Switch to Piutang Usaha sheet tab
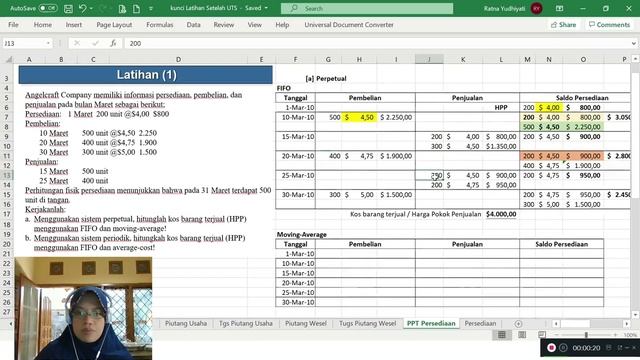Screen dimensions: 640x360 point(186,323)
